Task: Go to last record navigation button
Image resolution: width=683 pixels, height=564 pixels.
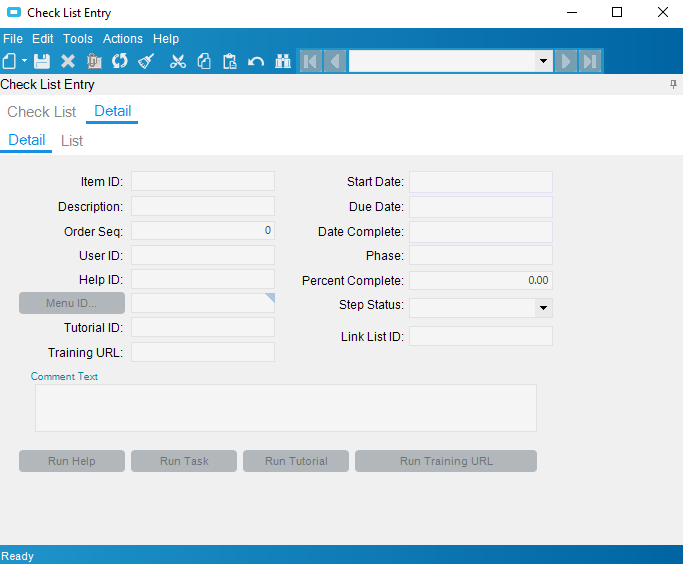Action: tap(590, 61)
